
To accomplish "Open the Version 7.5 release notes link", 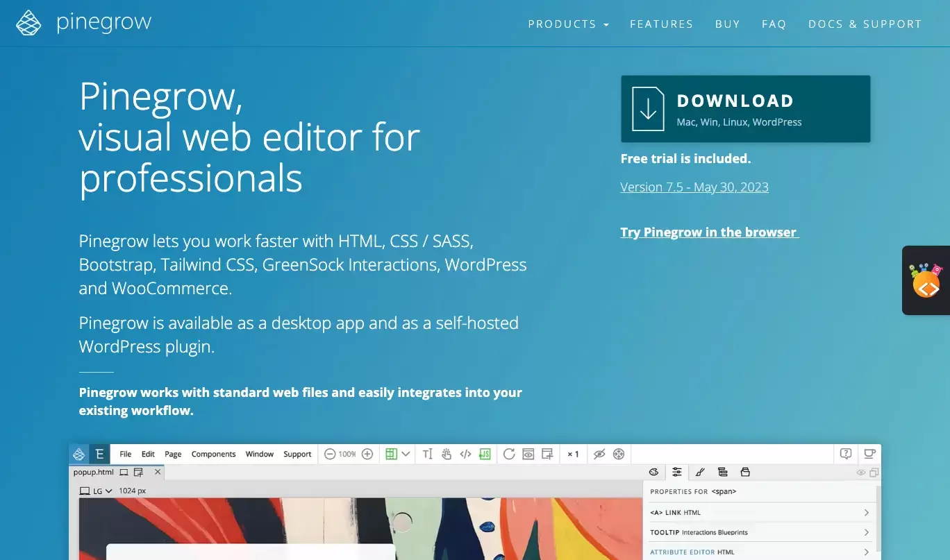I will [x=694, y=187].
